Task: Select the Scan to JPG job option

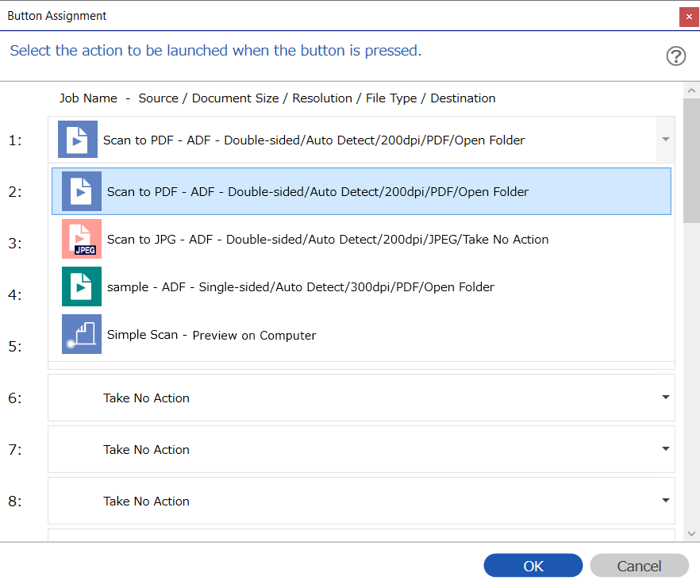Action: (362, 239)
